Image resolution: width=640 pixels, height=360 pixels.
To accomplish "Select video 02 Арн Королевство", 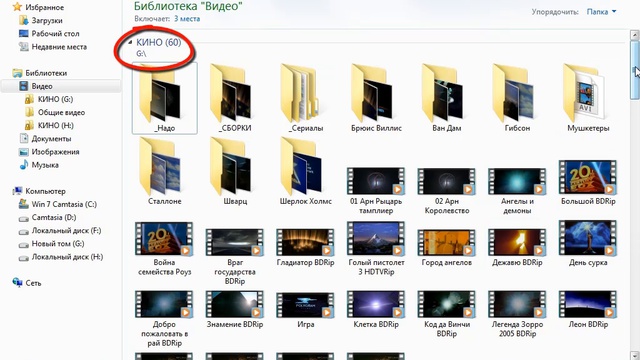I will (x=447, y=190).
